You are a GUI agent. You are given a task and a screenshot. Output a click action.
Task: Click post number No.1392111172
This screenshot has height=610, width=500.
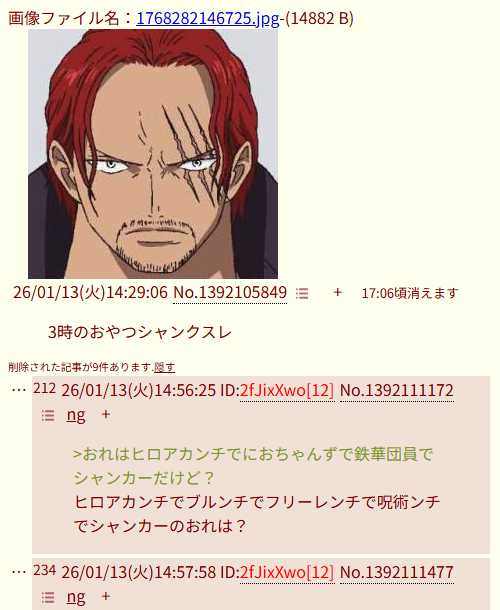(x=397, y=390)
